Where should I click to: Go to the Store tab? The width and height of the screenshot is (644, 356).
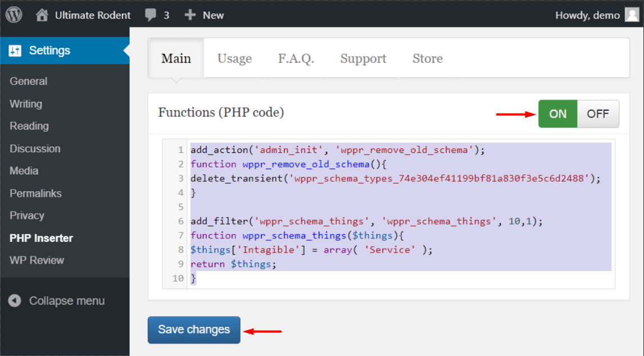click(x=427, y=58)
